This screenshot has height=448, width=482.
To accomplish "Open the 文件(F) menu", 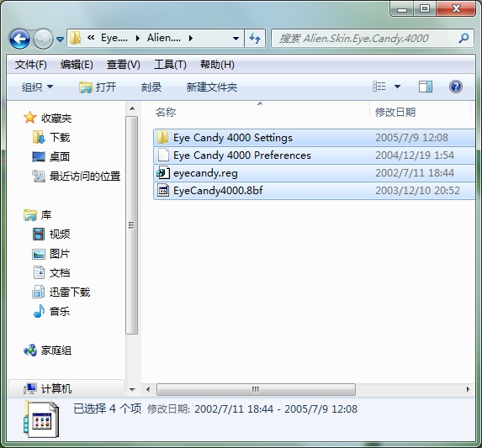I will [x=31, y=65].
